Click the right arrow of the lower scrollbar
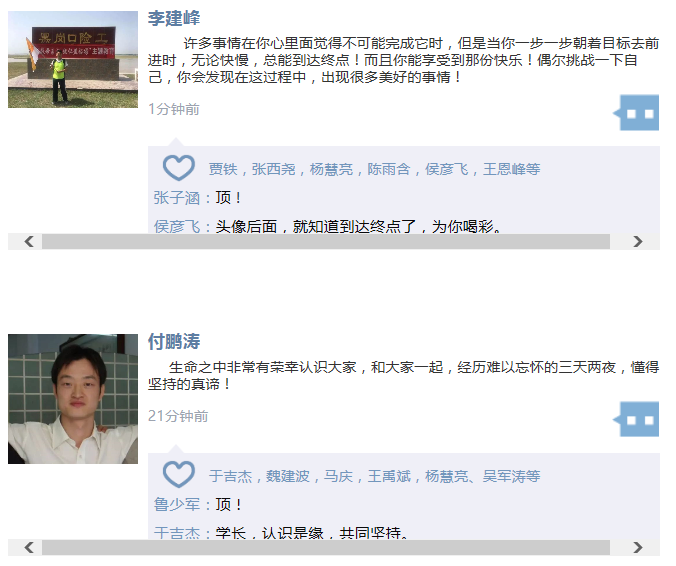 [x=638, y=547]
